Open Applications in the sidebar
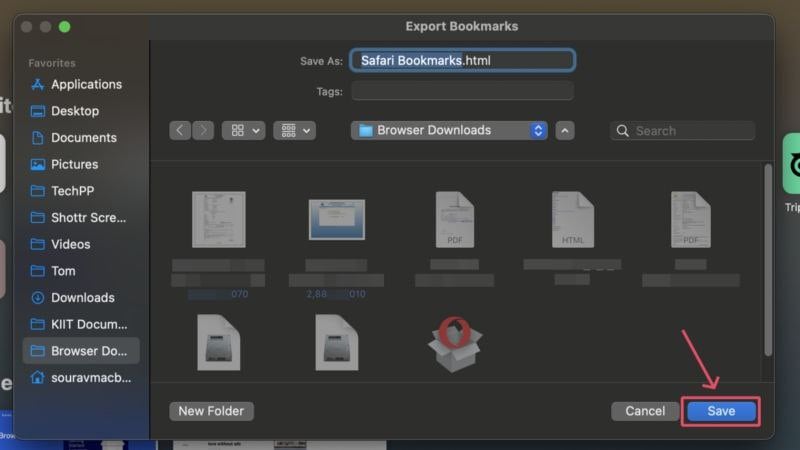The image size is (800, 450). (81, 84)
